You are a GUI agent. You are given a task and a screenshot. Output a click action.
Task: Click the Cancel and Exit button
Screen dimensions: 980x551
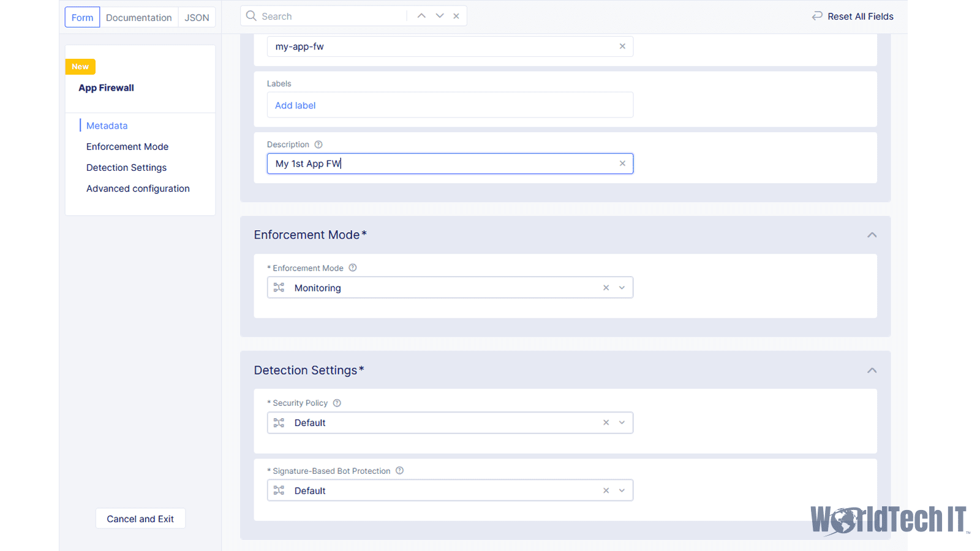pos(140,519)
